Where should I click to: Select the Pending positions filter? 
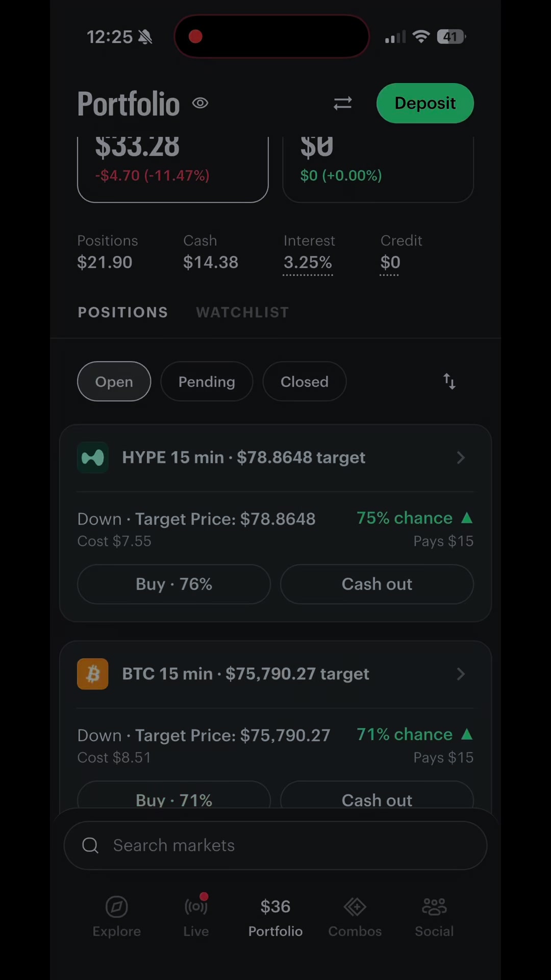[207, 381]
